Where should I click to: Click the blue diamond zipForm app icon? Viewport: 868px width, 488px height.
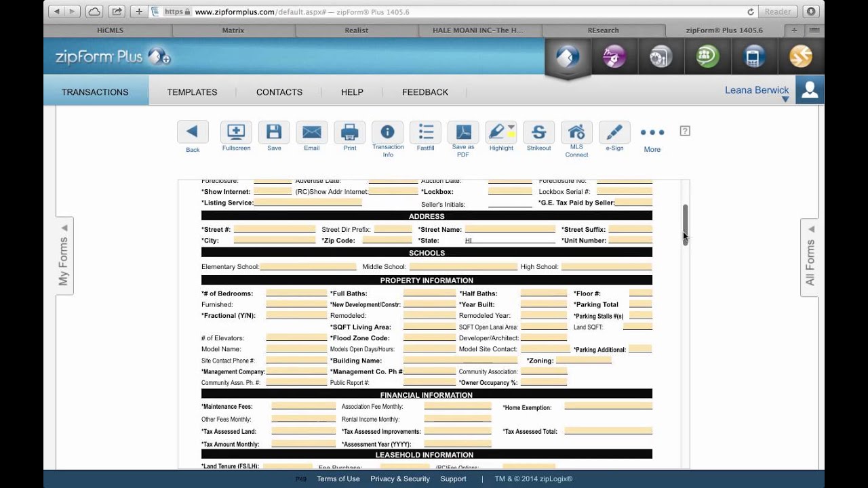click(568, 57)
